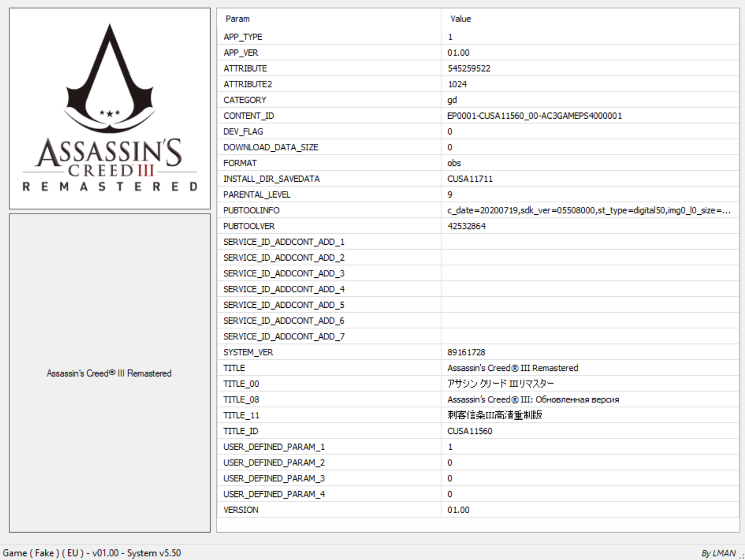Click the Value column header
This screenshot has height=560, width=745.
460,19
